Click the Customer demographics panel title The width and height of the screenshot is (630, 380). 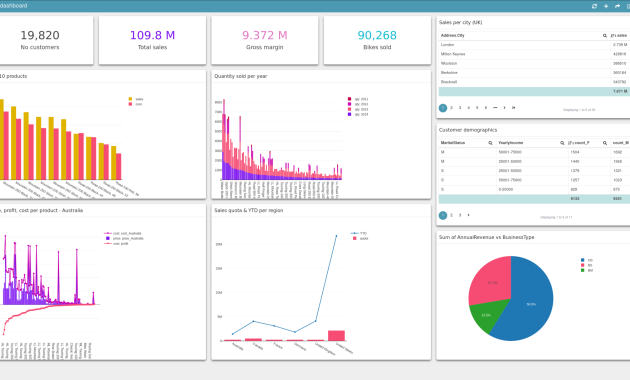[x=468, y=130]
